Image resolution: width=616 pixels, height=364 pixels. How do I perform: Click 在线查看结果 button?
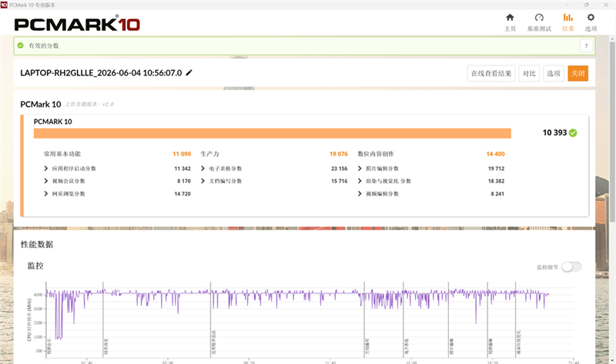491,73
